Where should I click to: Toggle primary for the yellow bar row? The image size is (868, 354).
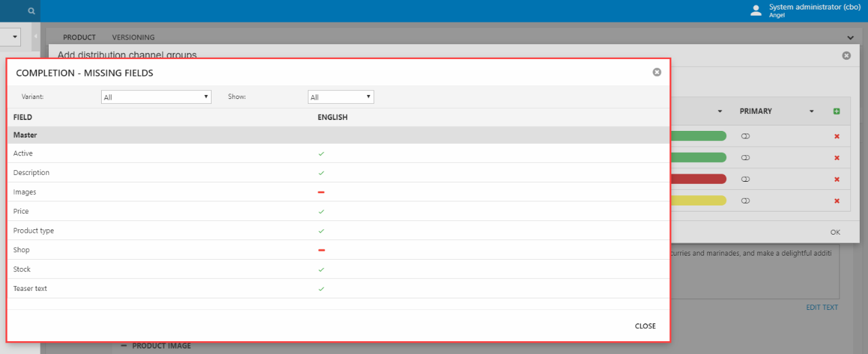tap(745, 201)
